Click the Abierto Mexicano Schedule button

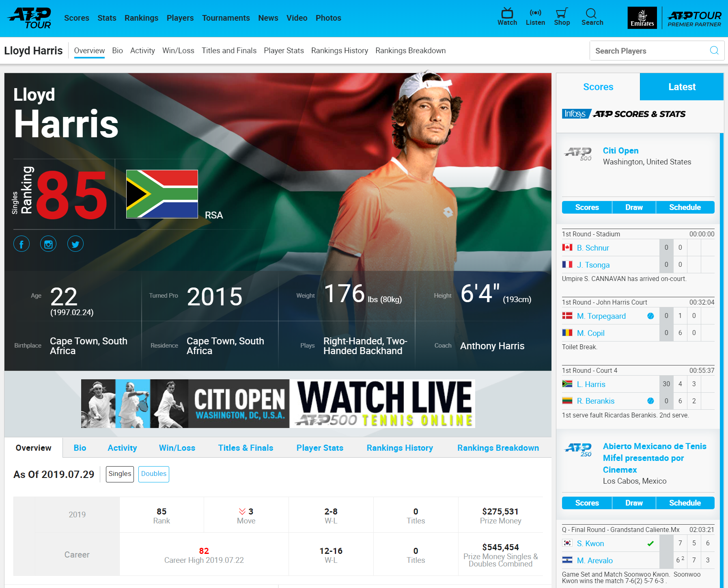click(685, 503)
